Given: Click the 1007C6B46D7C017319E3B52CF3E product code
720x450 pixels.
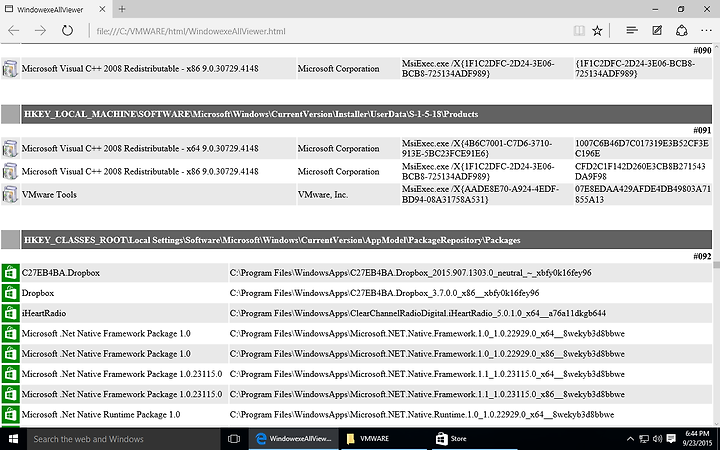Looking at the screenshot, I should [x=642, y=148].
